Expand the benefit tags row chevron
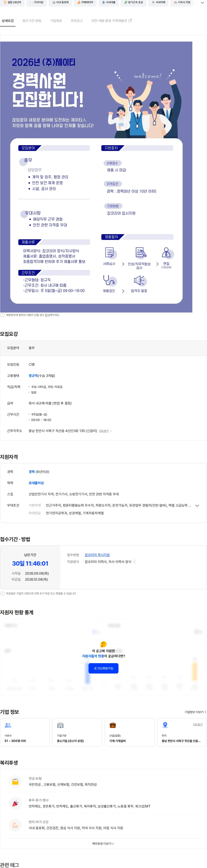207x868 pixels. [202, 3]
